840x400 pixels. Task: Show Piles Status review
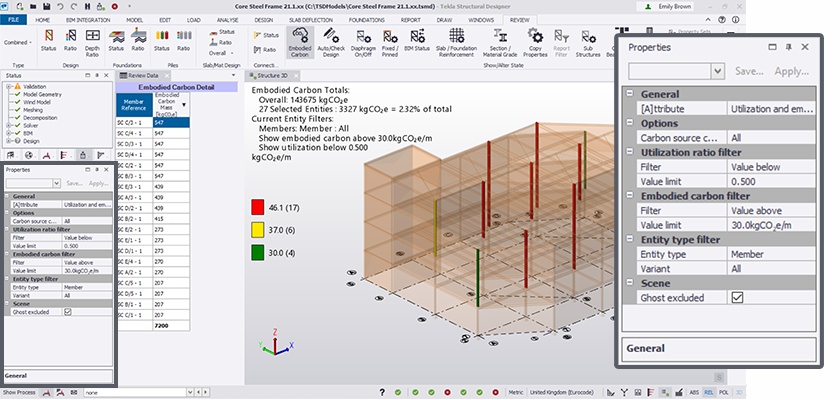coord(162,41)
